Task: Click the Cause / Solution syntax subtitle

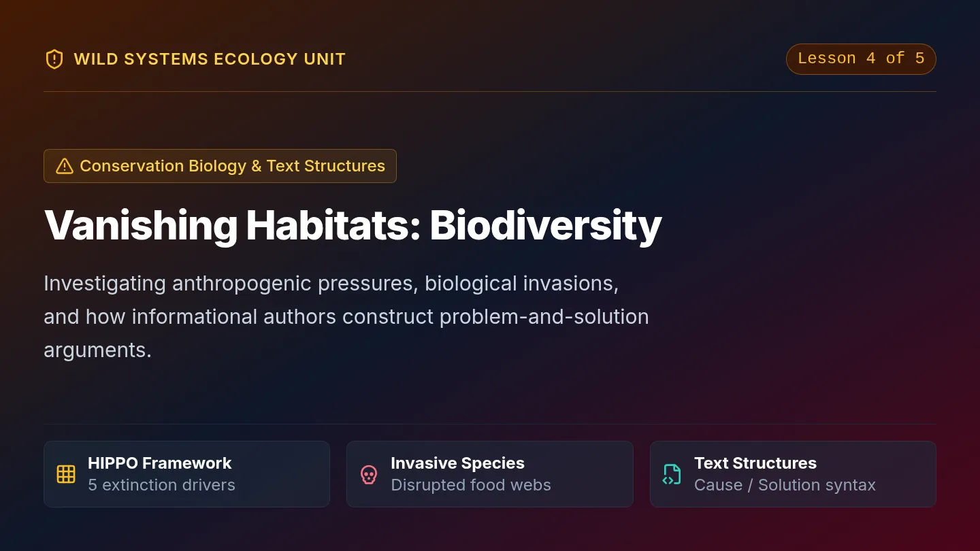Action: (785, 485)
